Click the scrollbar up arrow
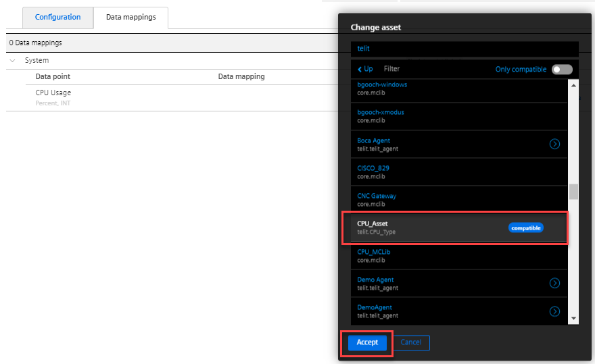 (x=573, y=85)
